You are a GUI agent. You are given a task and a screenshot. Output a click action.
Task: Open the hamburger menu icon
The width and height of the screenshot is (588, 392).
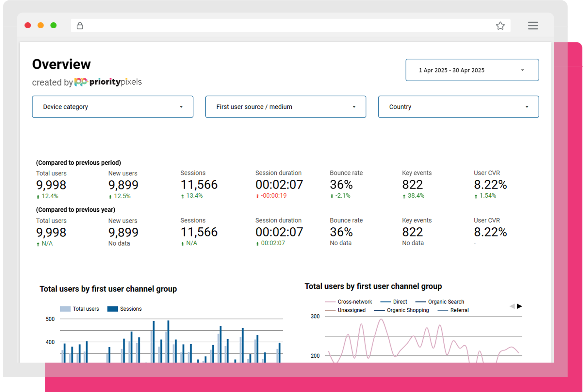coord(533,26)
